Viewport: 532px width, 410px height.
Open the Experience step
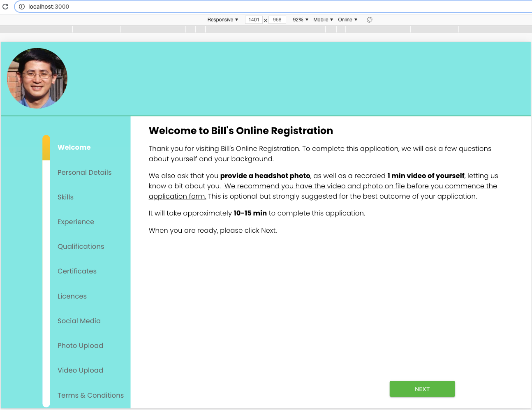pos(76,222)
